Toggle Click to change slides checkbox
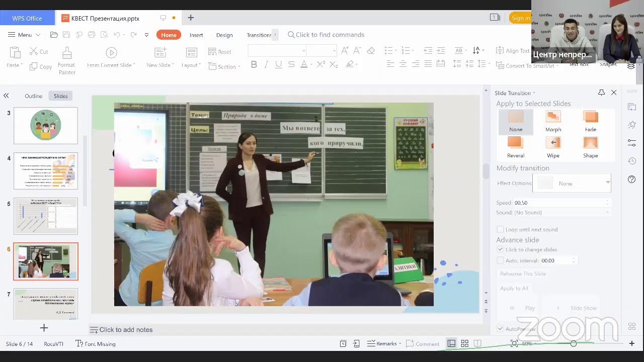The width and height of the screenshot is (644, 362). tap(500, 249)
